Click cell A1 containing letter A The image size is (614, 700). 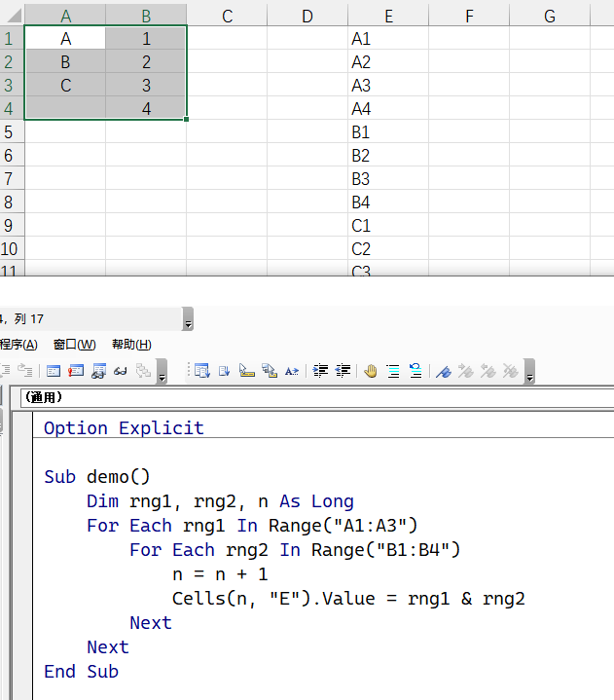(65, 39)
